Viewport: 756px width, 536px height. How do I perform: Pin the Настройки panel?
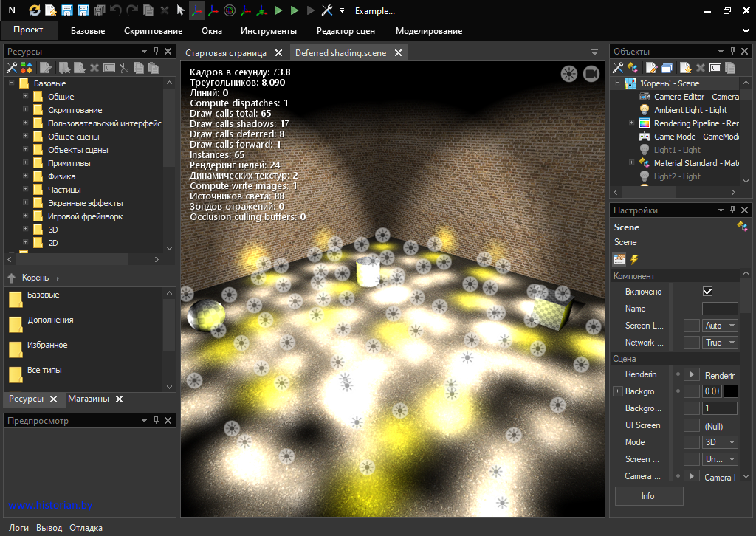[733, 210]
